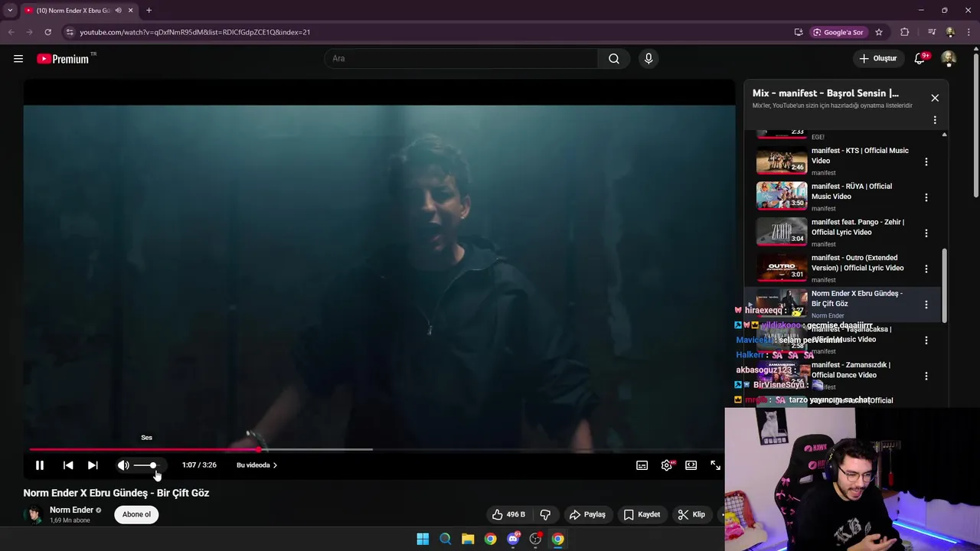Open the YouTube account avatar menu
The height and width of the screenshot is (551, 980).
tap(949, 59)
